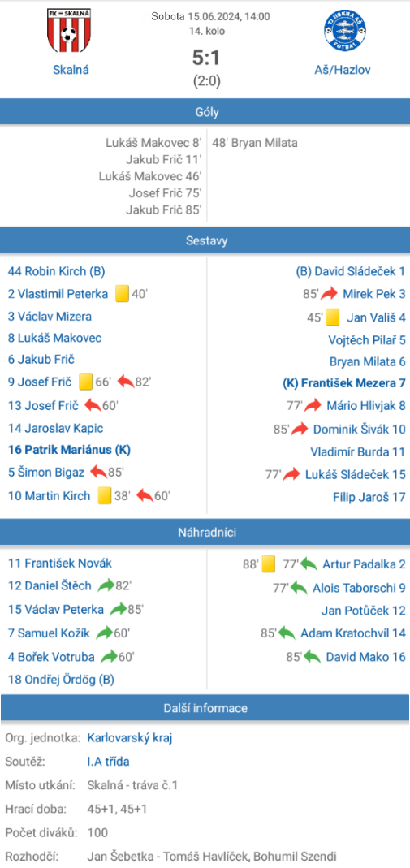Viewport: 410px width, 868px height.
Task: Click yellow card icon beside Martin Kirch
Action: point(105,495)
